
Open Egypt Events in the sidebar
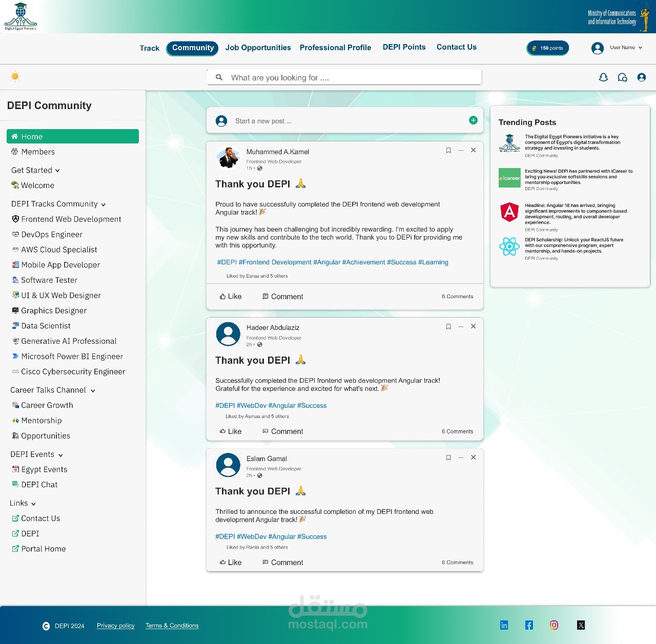39,469
